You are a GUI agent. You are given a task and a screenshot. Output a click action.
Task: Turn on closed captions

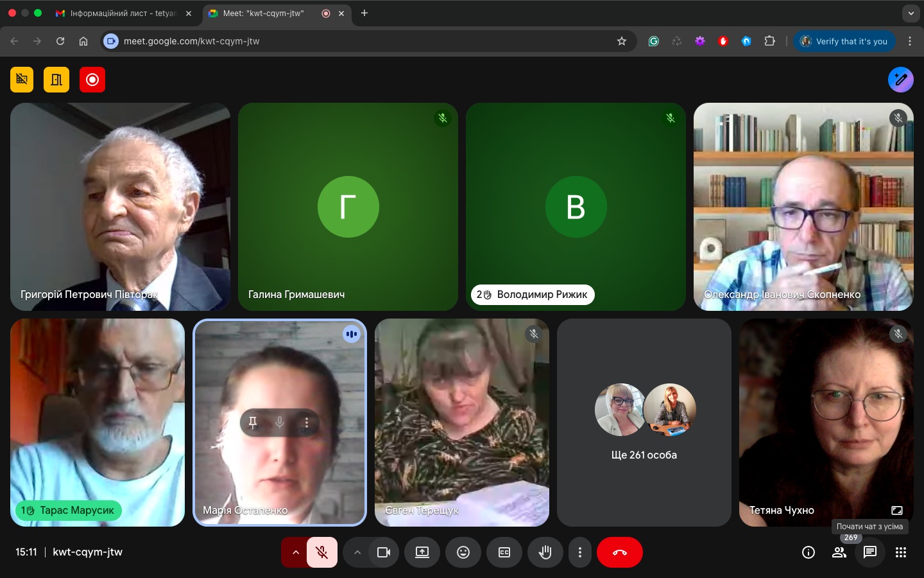504,552
